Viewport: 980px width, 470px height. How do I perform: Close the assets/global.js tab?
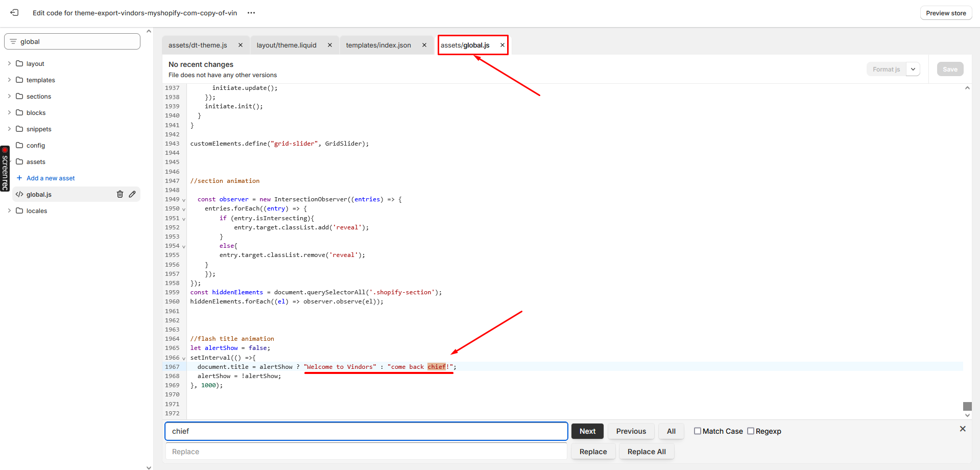[503, 45]
